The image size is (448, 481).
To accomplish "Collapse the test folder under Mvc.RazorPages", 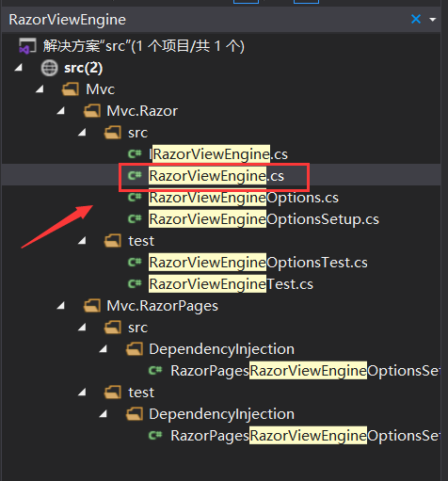I will coord(82,393).
